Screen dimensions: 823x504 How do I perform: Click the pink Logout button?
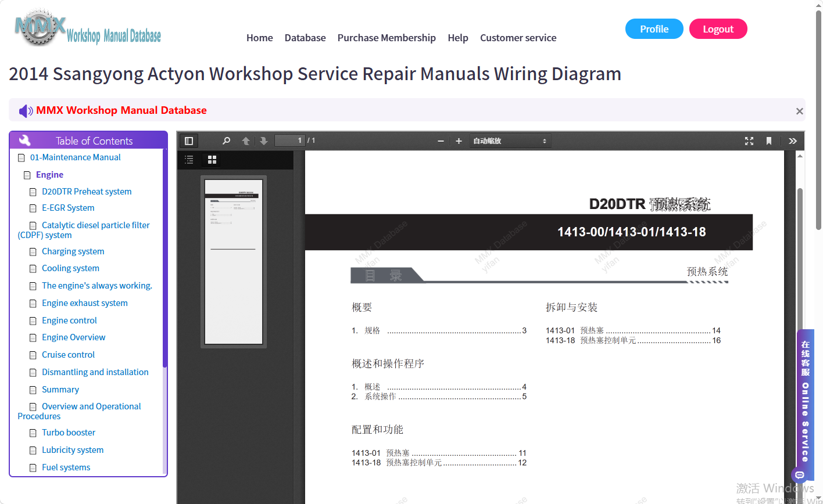point(718,29)
